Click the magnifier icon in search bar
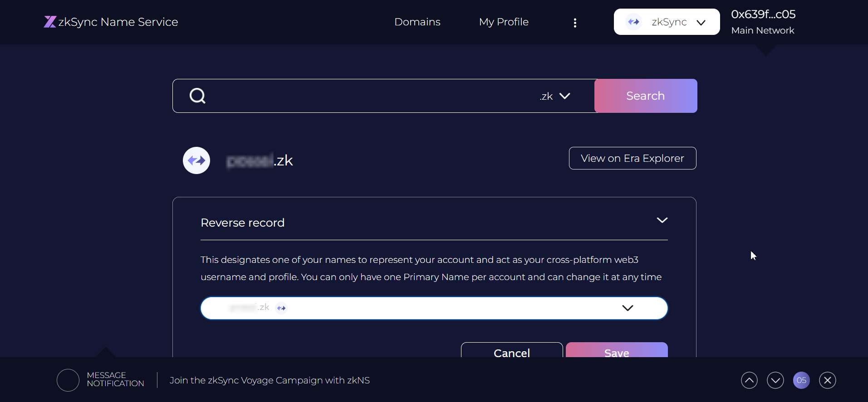 197,96
